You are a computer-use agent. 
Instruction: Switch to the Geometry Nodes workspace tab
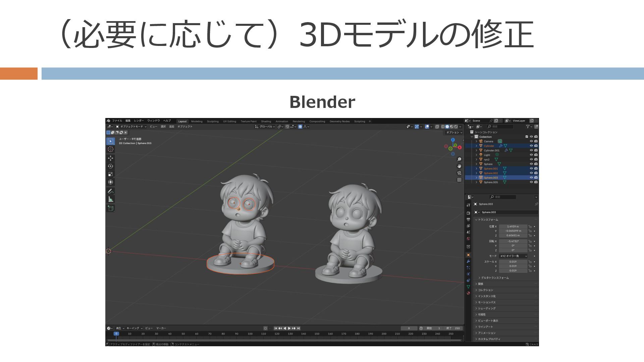[x=339, y=121]
